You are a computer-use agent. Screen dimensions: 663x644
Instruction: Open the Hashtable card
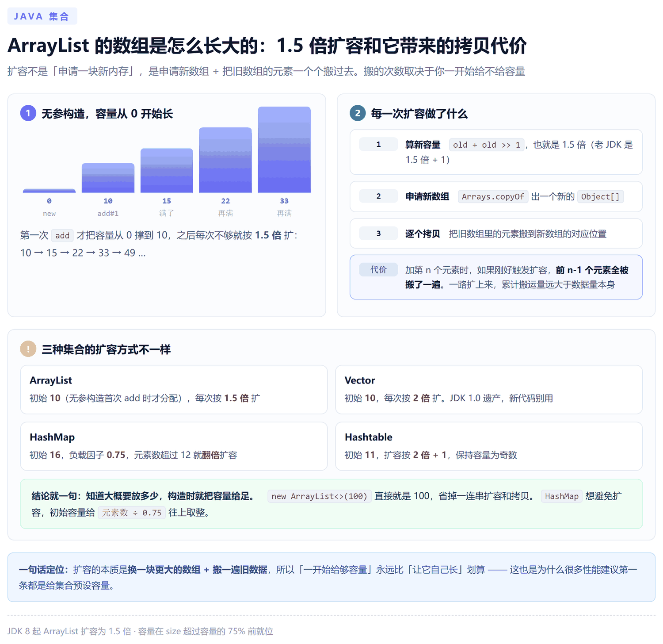point(489,446)
